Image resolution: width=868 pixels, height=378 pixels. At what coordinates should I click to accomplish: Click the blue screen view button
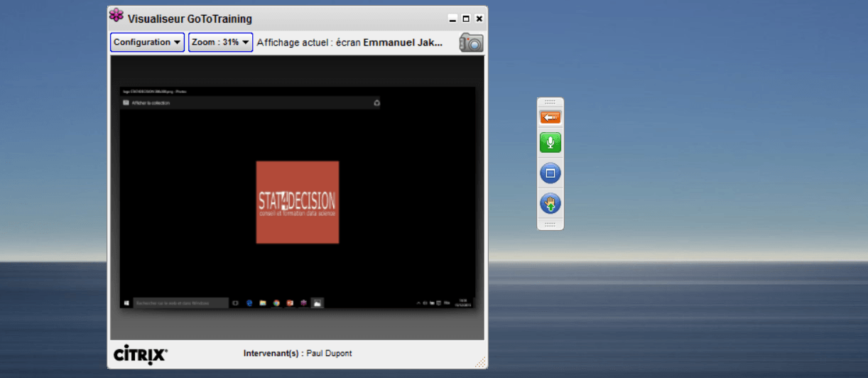(550, 173)
